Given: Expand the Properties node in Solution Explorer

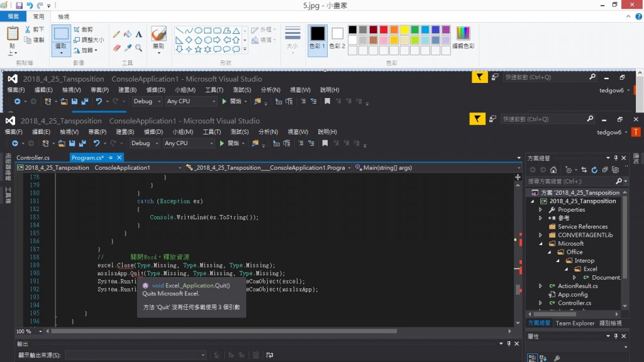Looking at the screenshot, I should [x=540, y=209].
